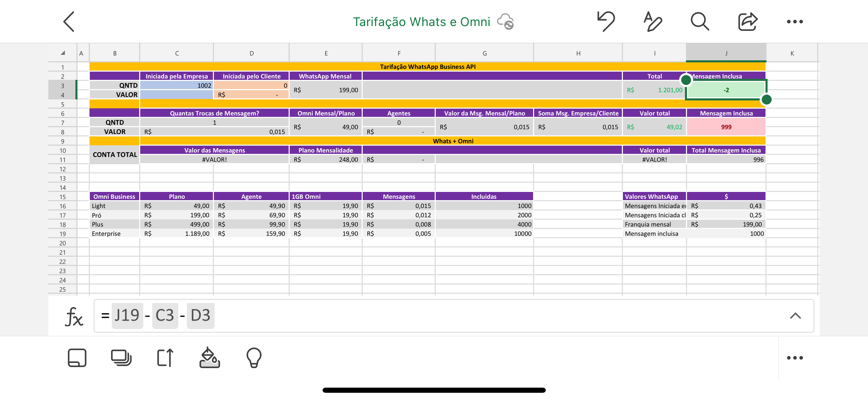The width and height of the screenshot is (868, 401).
Task: Open the bottom toolbar ellipsis menu
Action: pyautogui.click(x=795, y=358)
